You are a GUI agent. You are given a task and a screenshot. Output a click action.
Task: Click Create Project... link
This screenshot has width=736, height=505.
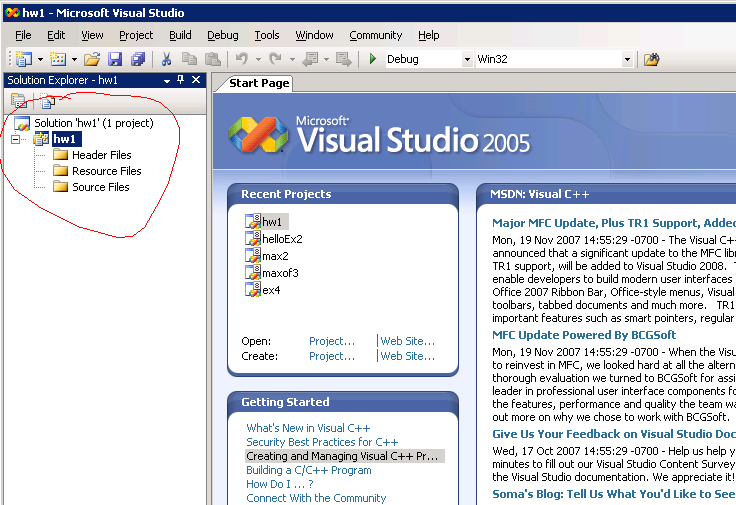tap(332, 356)
